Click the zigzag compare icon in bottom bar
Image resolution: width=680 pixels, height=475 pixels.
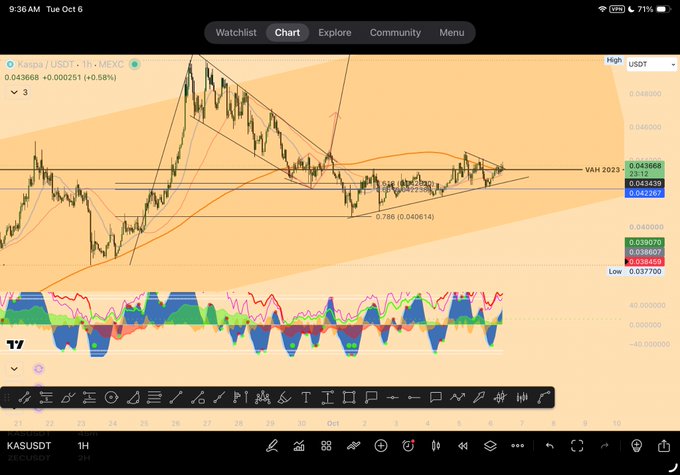tap(353, 446)
